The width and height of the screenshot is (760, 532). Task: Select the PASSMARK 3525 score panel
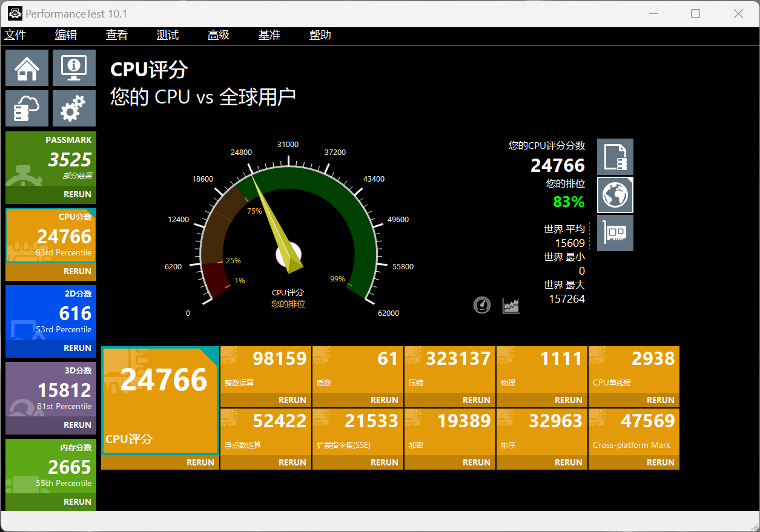click(x=51, y=159)
